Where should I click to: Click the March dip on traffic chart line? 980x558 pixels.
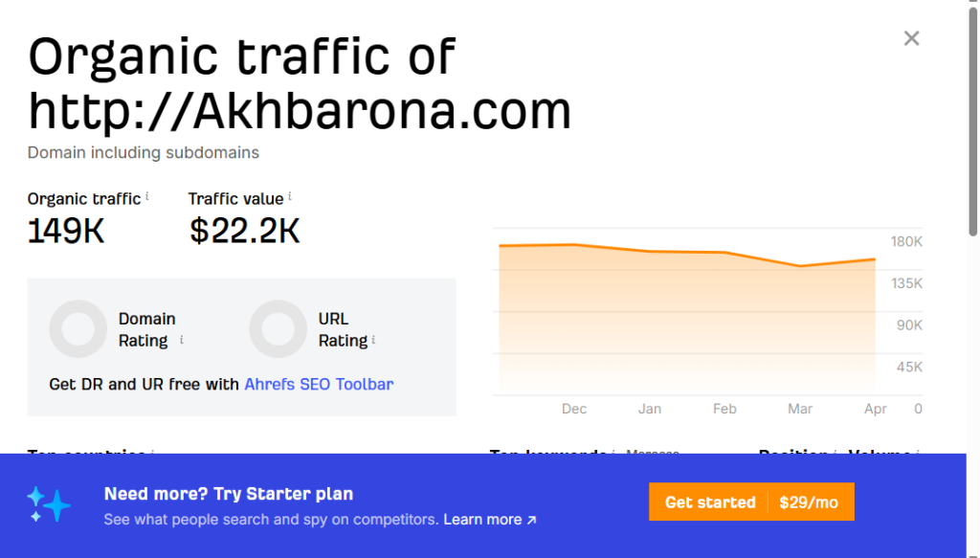[x=799, y=266]
